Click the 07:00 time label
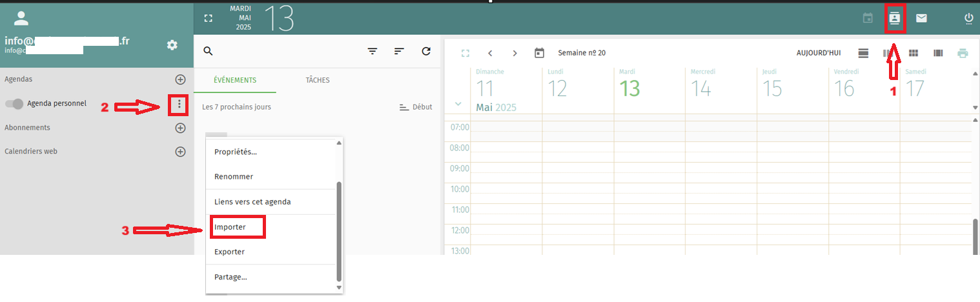The image size is (980, 302). pos(460,128)
